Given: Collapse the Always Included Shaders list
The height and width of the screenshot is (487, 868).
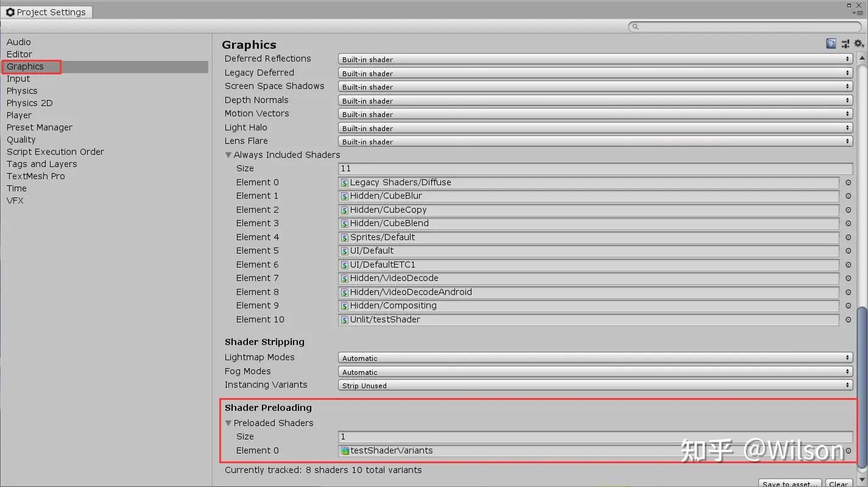Looking at the screenshot, I should pos(228,155).
